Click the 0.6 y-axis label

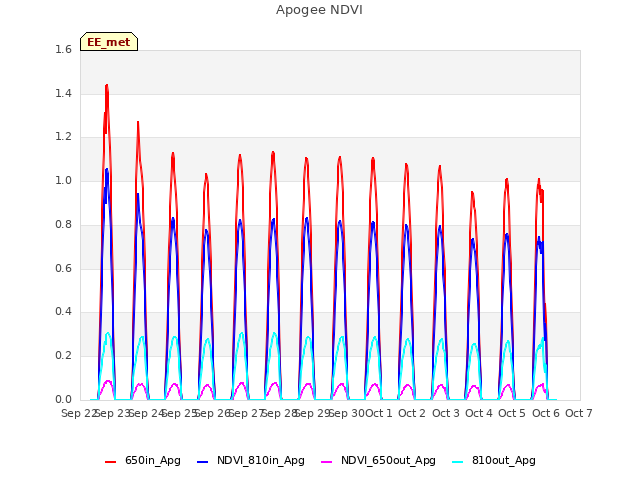click(63, 268)
